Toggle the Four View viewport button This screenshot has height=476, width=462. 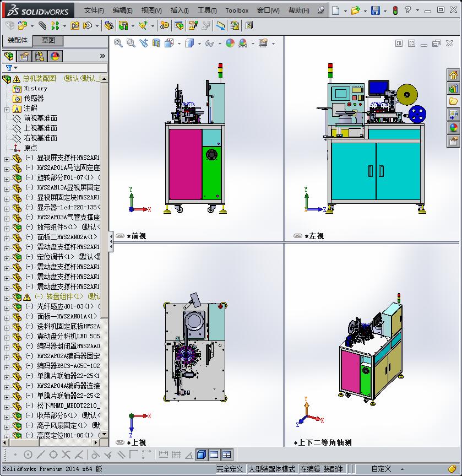click(x=227, y=455)
